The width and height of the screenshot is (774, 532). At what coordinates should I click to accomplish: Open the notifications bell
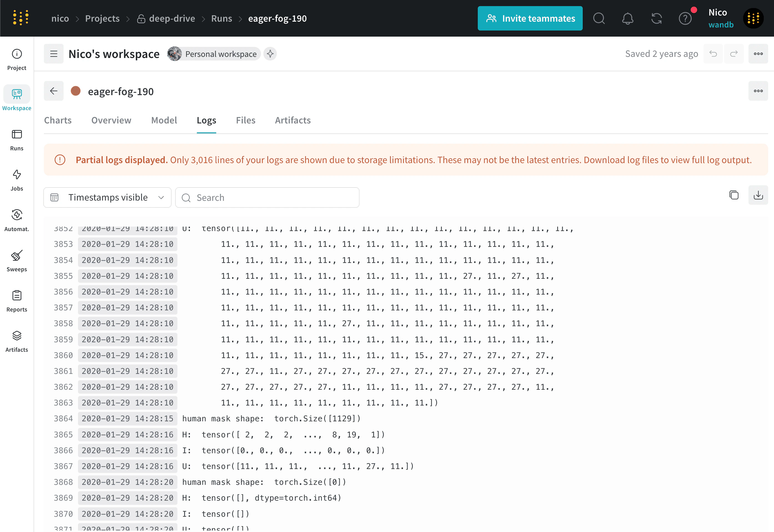[627, 19]
